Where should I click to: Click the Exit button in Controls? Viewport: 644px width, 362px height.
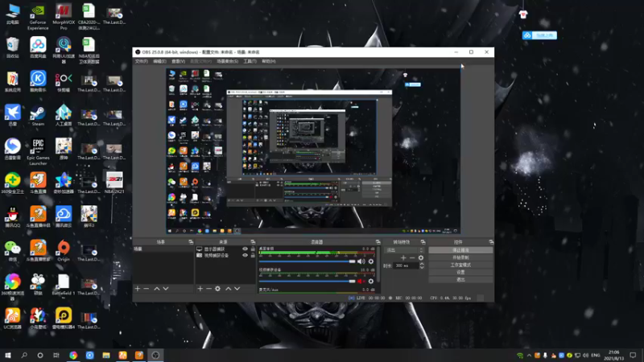[460, 279]
